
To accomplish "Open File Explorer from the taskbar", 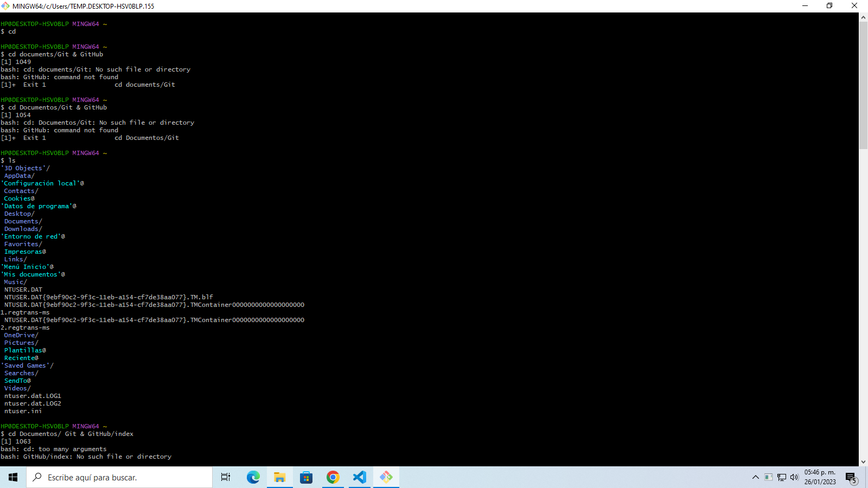I will point(279,477).
